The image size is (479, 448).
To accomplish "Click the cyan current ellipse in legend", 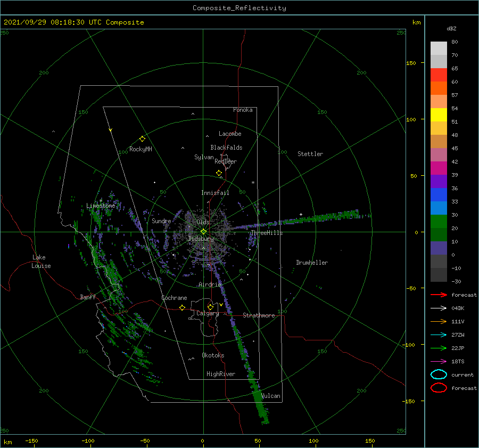I will 439,374.
